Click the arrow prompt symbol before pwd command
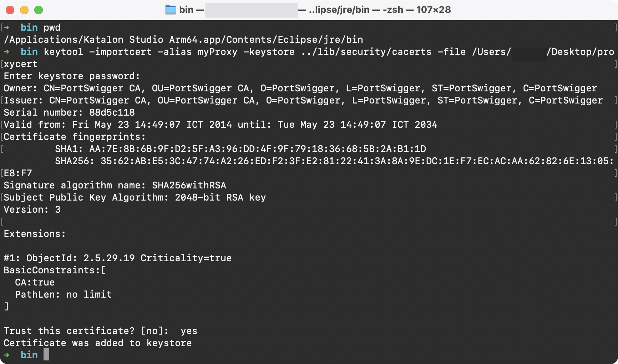618x364 pixels. click(6, 27)
